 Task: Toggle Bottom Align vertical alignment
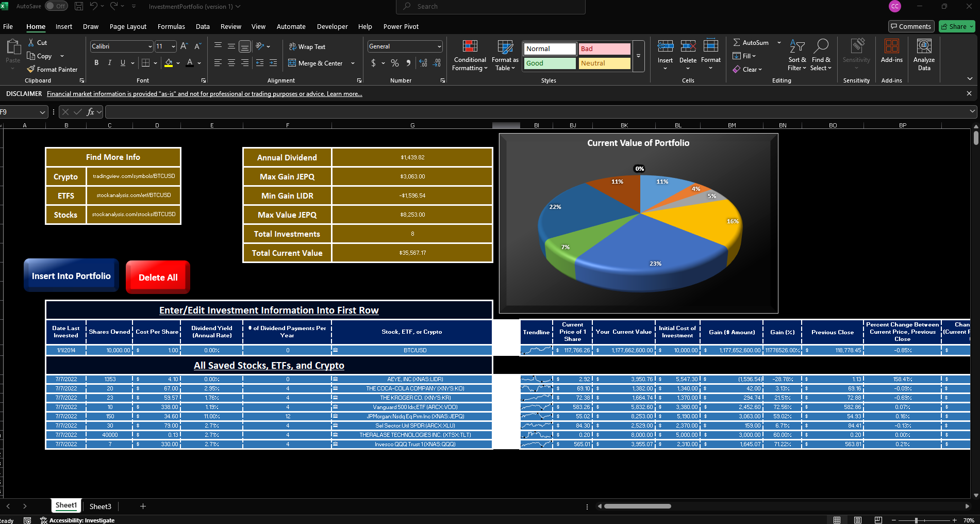pyautogui.click(x=245, y=46)
